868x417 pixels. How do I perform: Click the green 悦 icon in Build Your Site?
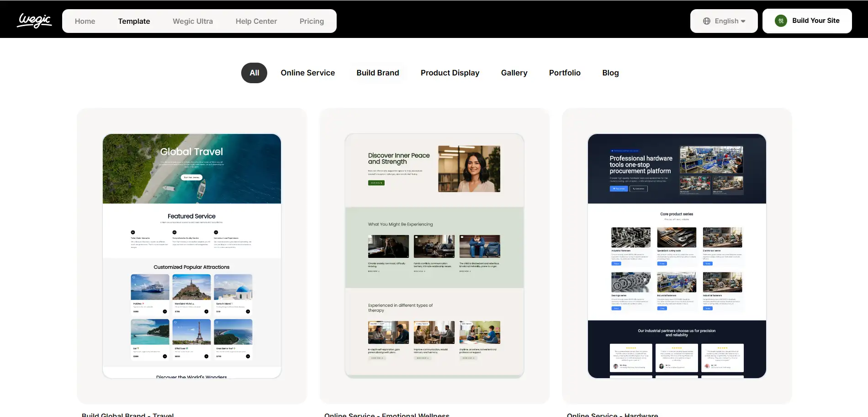tap(780, 20)
